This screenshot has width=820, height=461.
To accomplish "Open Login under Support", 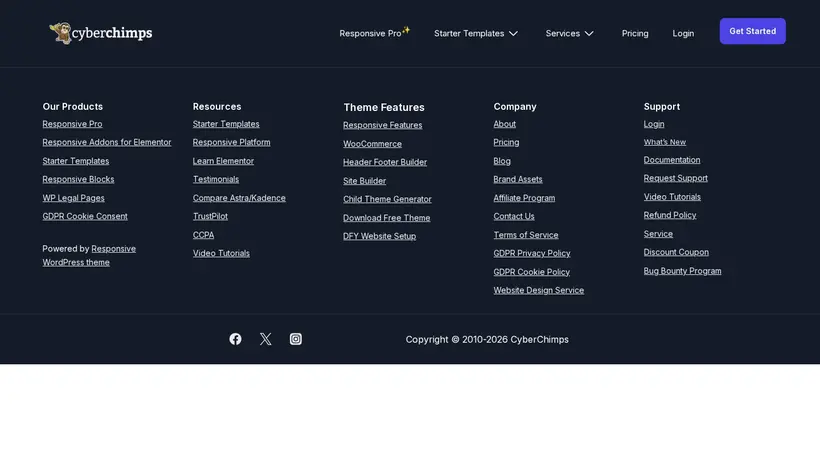I will [654, 124].
